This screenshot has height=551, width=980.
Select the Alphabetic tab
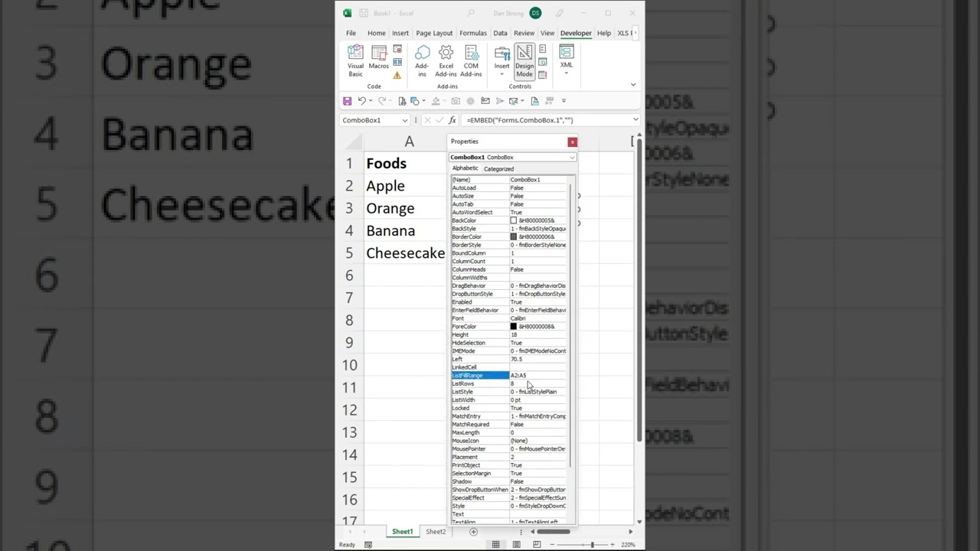point(465,168)
